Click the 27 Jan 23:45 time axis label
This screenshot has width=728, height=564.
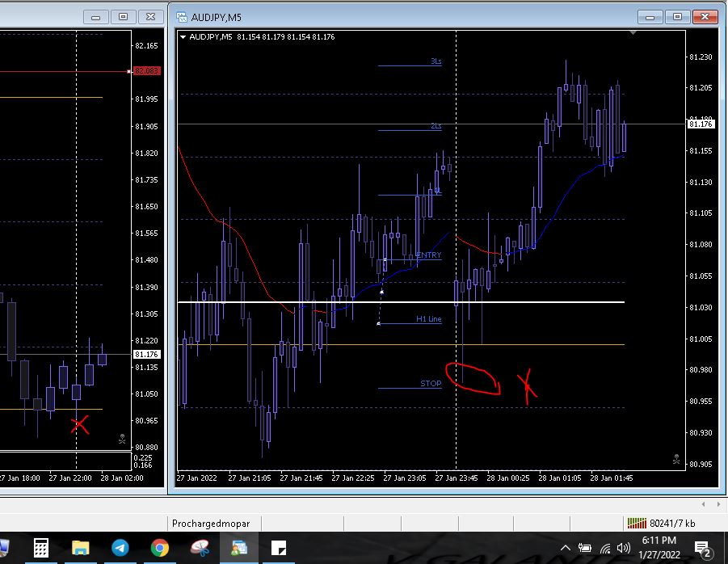coord(456,478)
